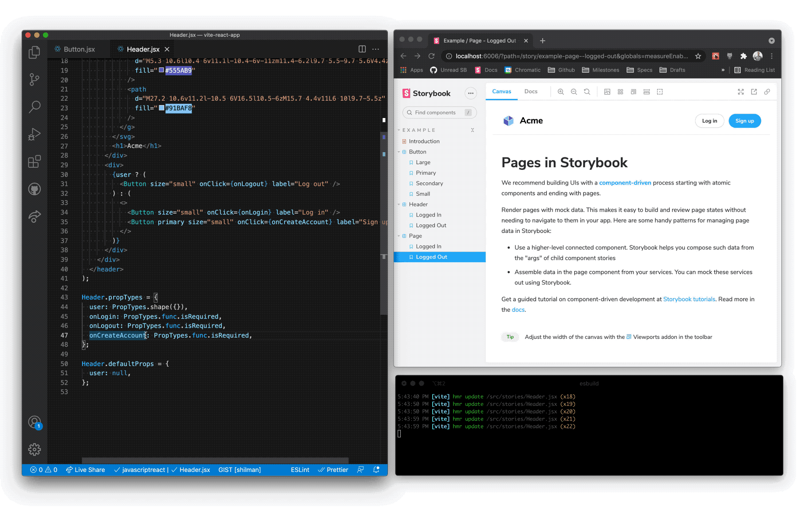Open the color picker for #555AB9

[x=162, y=70]
